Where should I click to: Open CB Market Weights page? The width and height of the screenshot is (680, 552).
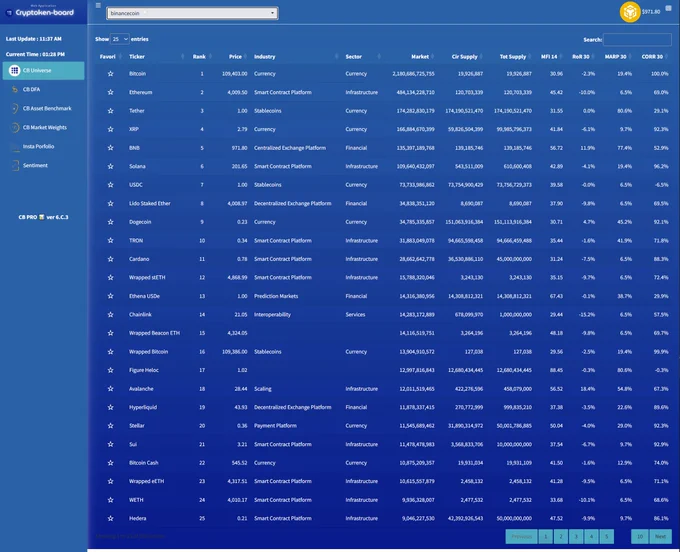pyautogui.click(x=45, y=127)
